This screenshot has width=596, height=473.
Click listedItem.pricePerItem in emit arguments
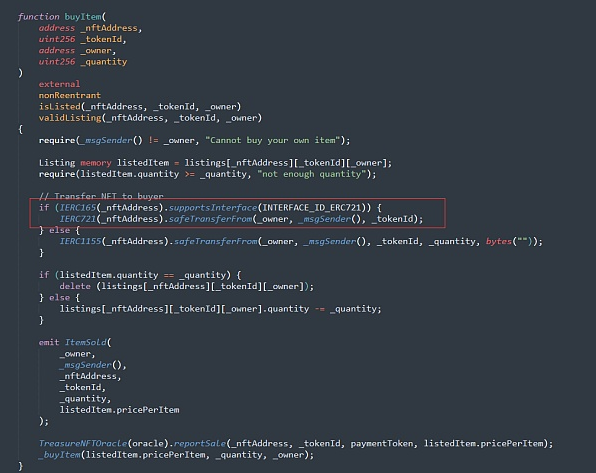pyautogui.click(x=119, y=410)
